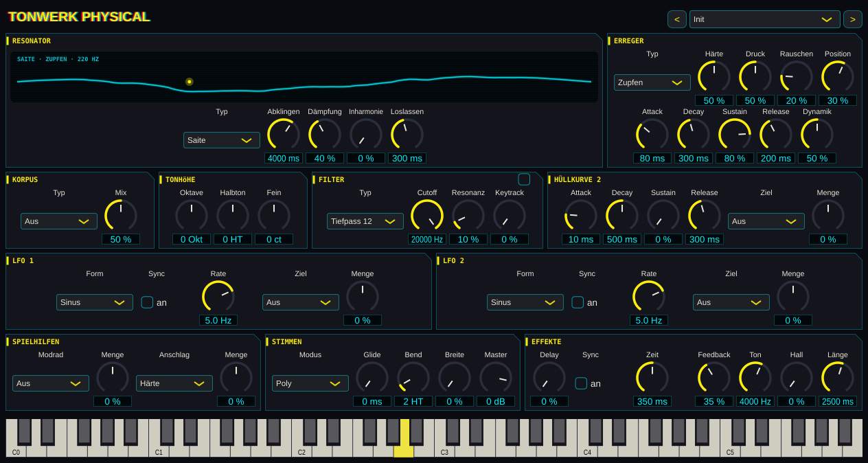Click the yellow marker on resonator waveform
868x463 pixels.
point(190,82)
